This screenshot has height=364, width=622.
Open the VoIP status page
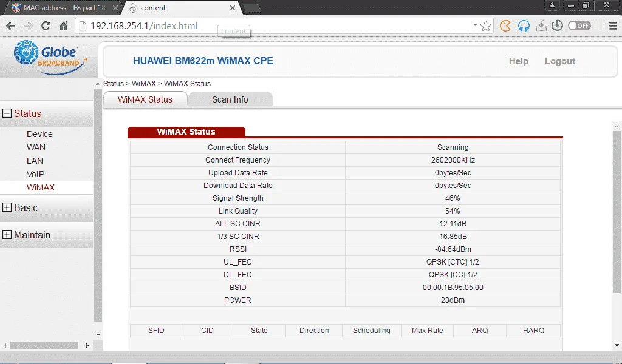pos(35,174)
